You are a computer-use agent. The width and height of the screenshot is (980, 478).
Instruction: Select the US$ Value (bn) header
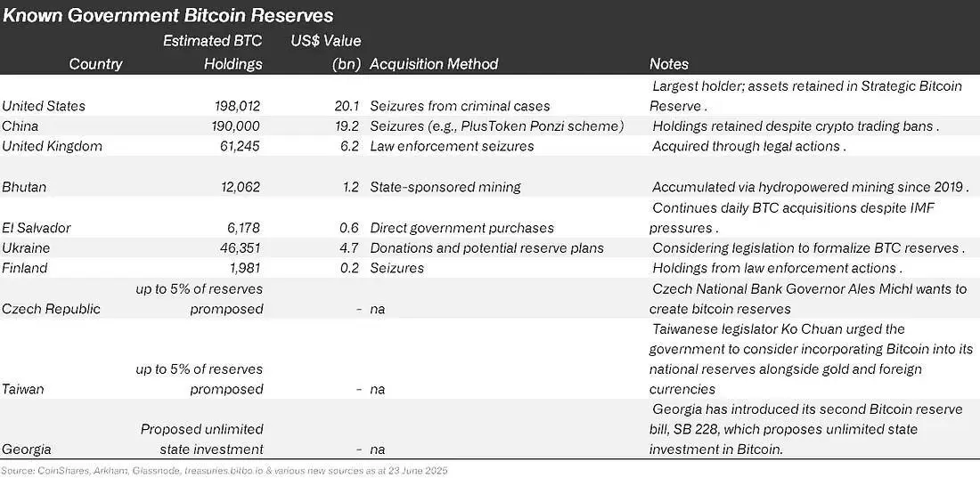pos(325,53)
